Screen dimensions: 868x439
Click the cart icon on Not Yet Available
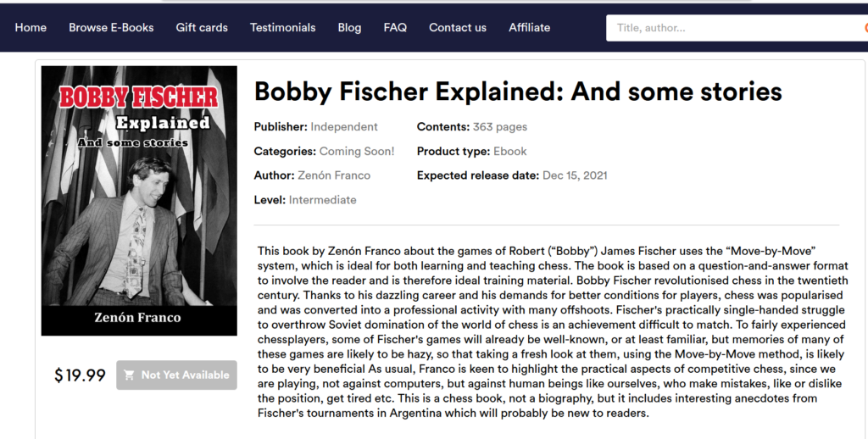click(130, 375)
